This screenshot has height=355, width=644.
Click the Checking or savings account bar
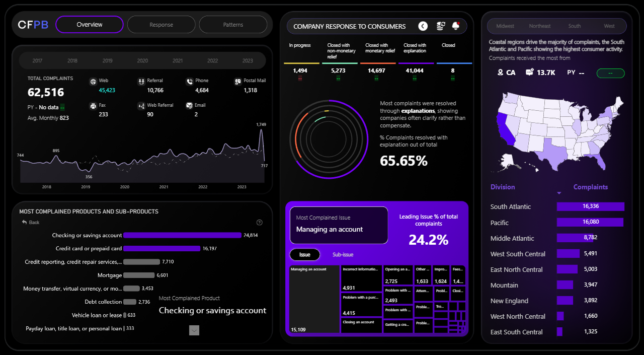coord(182,235)
